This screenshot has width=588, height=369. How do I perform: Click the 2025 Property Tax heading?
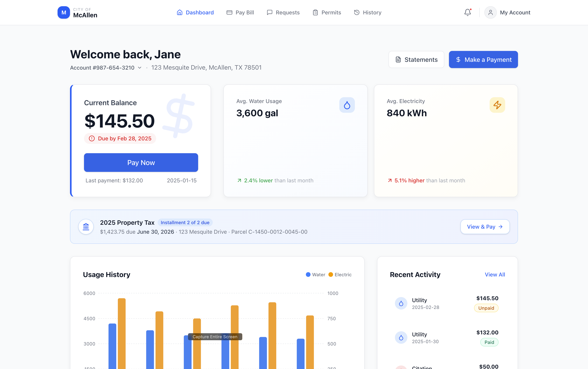coord(127,223)
